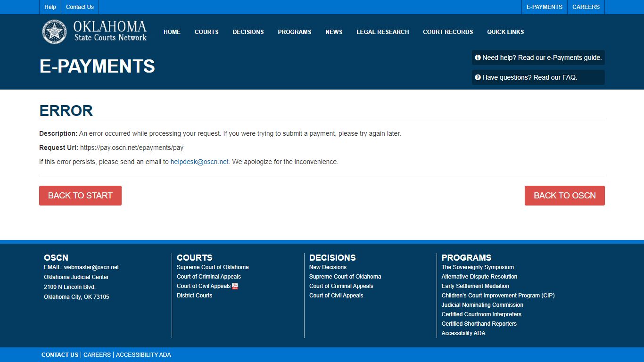
Task: Open the LEGAL RESEARCH navigation menu
Action: [383, 32]
